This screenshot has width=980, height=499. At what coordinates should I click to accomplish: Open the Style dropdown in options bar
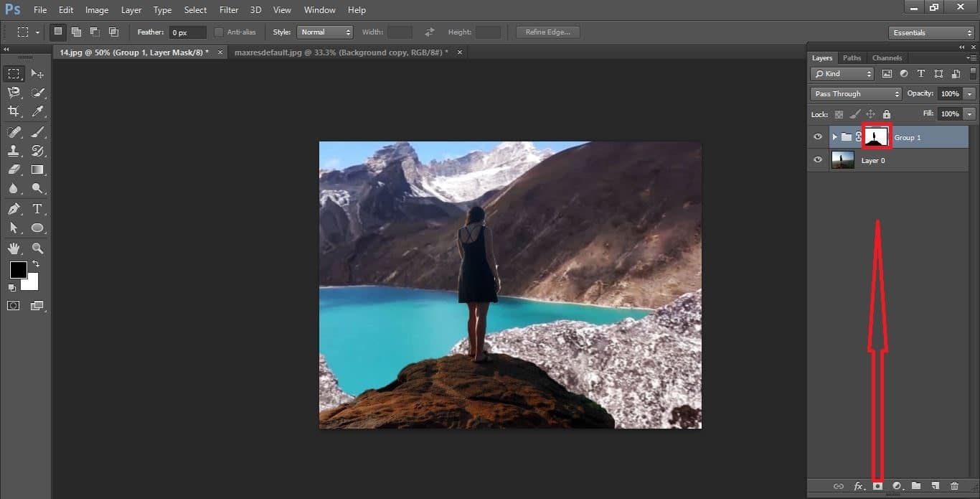[325, 32]
